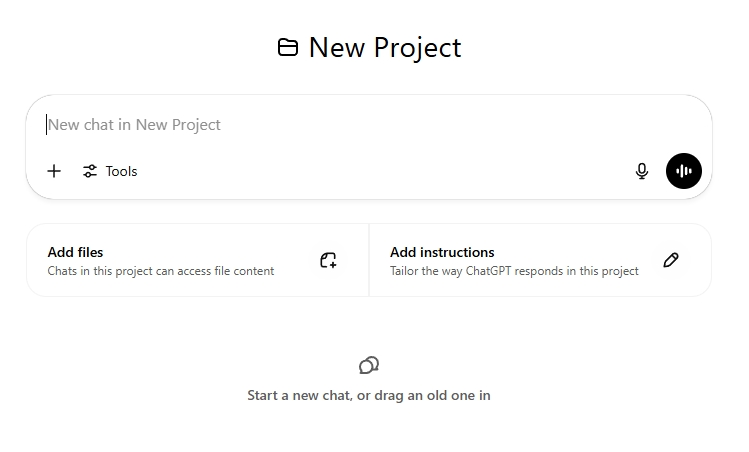This screenshot has height=452, width=749.
Task: Focus the 'New chat in New Project' field
Action: tap(300, 125)
